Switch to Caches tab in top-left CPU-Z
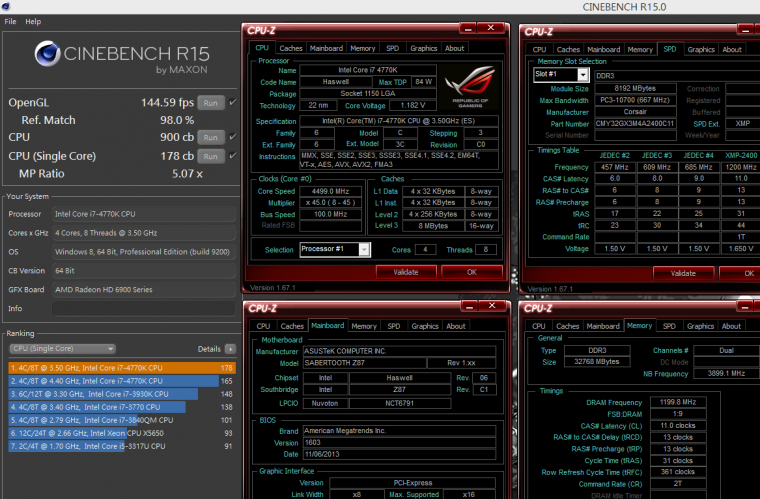This screenshot has height=499, width=760. [291, 48]
